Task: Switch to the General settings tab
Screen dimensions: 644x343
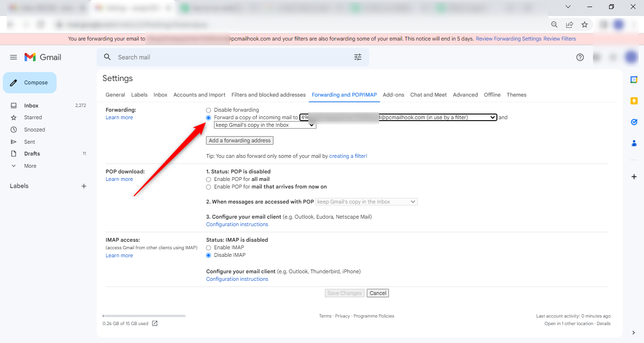Action: tap(116, 95)
